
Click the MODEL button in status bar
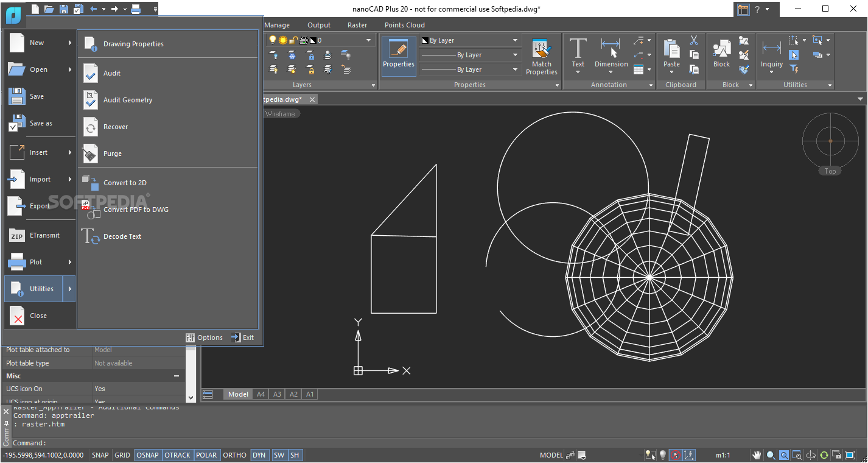[x=551, y=455]
